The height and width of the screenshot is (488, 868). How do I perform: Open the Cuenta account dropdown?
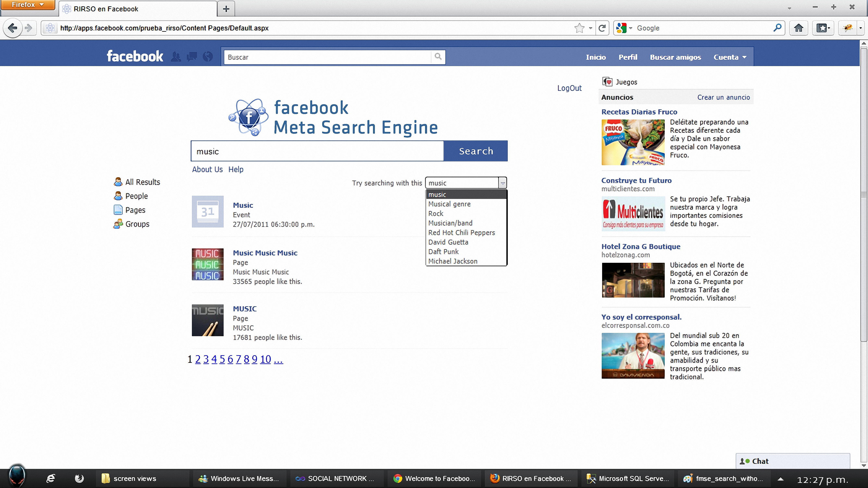[x=730, y=57]
